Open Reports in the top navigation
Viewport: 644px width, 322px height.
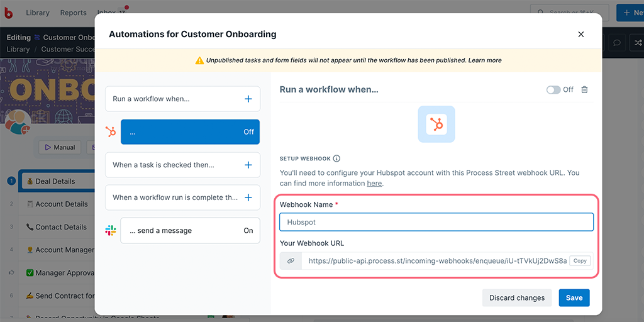(73, 13)
